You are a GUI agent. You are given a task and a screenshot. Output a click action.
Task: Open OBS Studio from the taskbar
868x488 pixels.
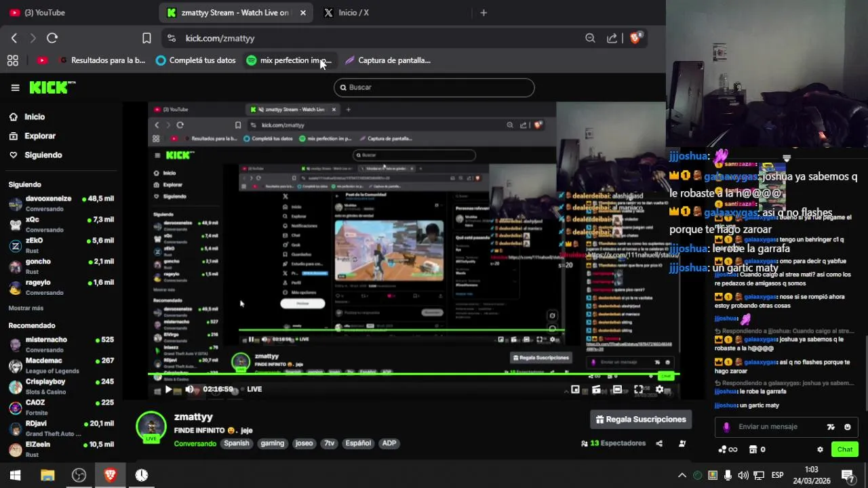79,475
